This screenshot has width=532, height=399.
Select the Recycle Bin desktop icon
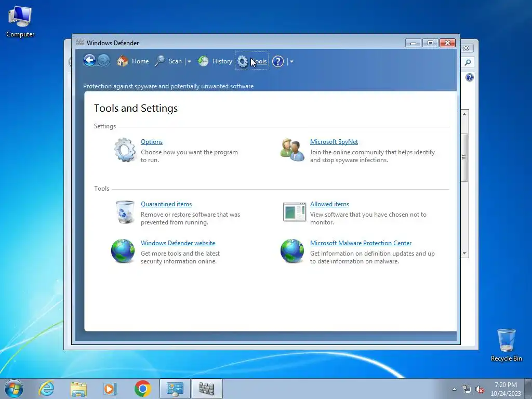(506, 345)
